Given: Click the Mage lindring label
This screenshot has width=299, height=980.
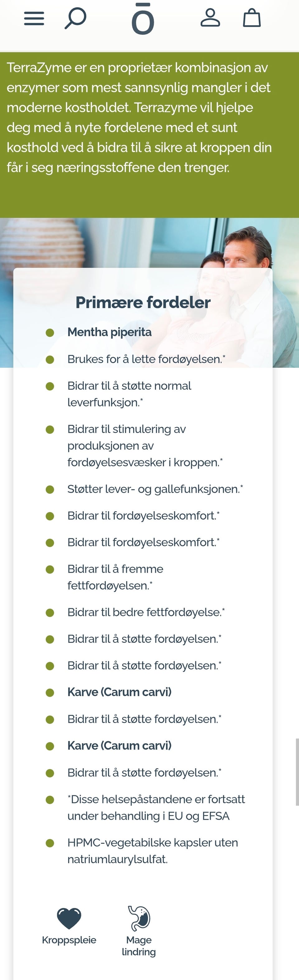Looking at the screenshot, I should 139,946.
